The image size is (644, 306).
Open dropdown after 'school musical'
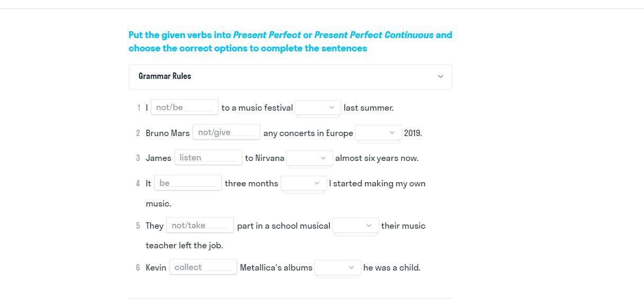coord(356,226)
